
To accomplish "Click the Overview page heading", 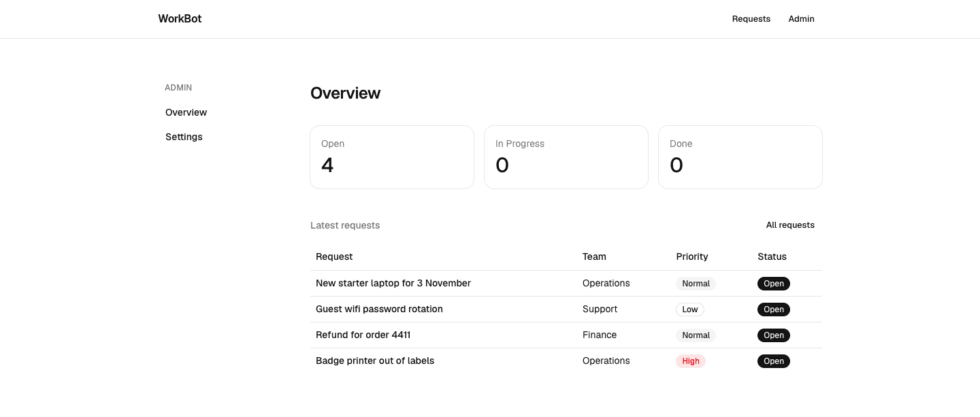I will click(x=345, y=93).
